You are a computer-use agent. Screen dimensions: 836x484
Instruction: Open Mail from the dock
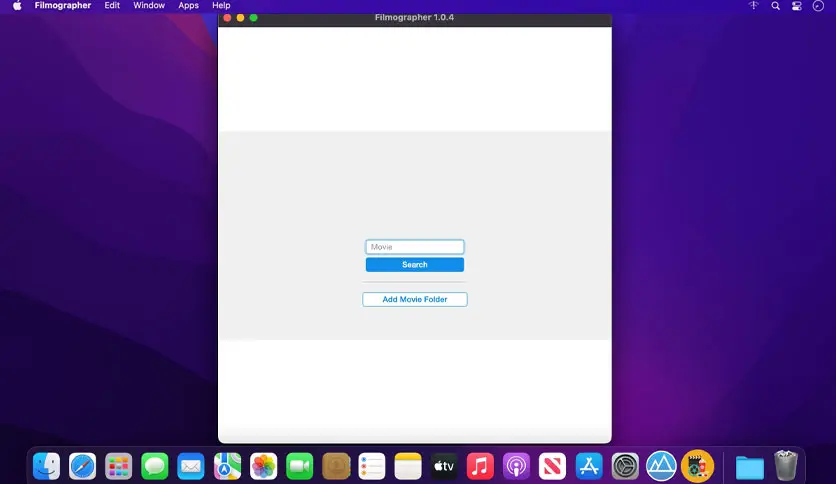(x=191, y=466)
